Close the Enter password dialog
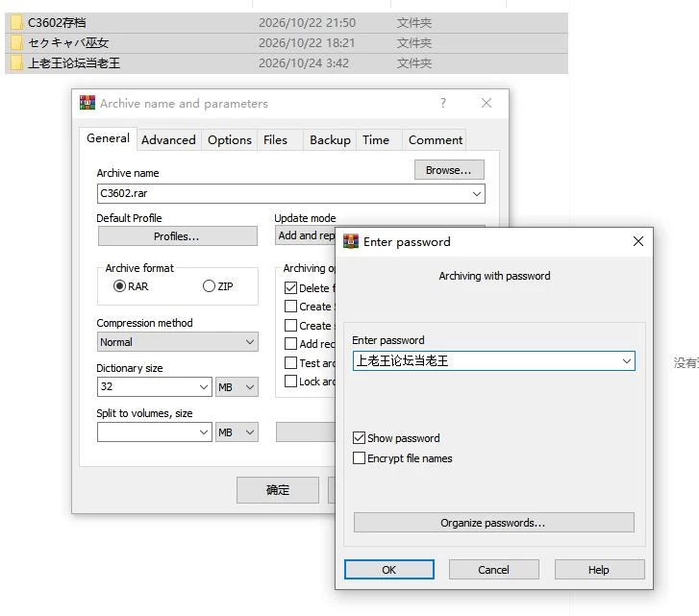699x616 pixels. (637, 241)
